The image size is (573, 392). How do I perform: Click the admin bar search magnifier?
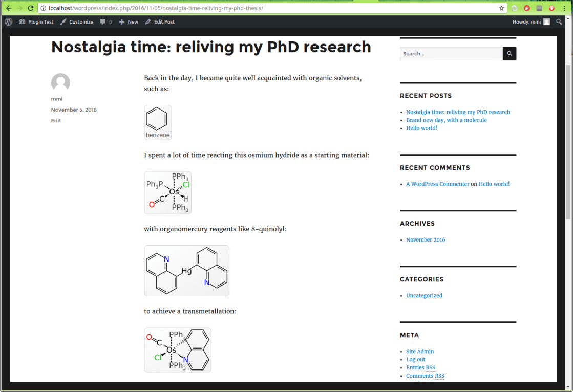(x=559, y=22)
